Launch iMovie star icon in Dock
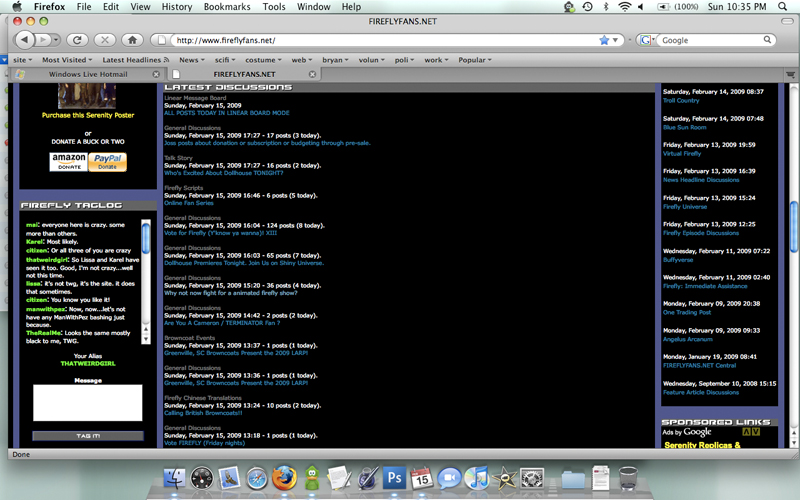 tap(505, 478)
